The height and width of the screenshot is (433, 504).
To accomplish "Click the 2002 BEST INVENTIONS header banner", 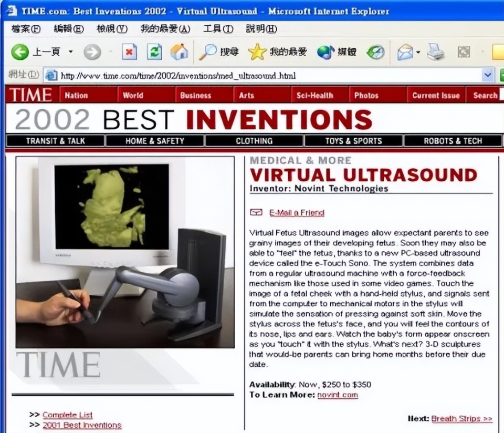I will pos(194,119).
